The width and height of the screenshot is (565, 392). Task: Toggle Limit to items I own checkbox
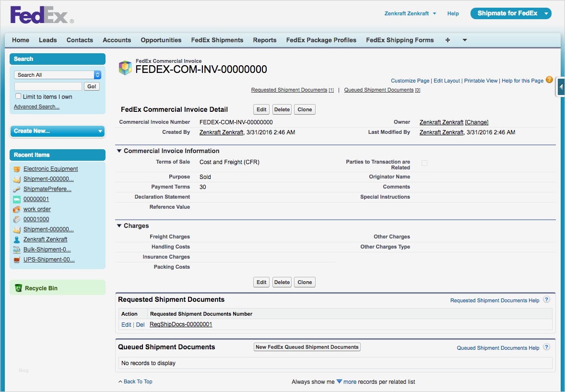click(18, 96)
